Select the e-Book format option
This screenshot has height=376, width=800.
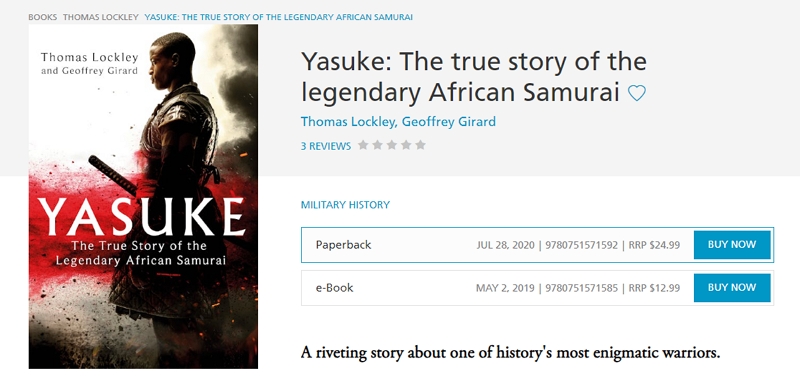(x=537, y=288)
